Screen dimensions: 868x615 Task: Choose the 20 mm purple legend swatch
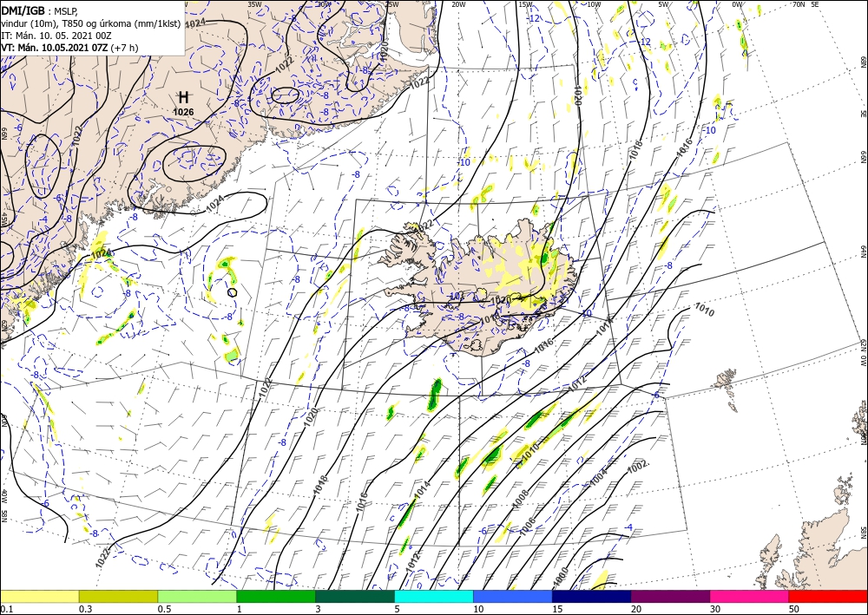pos(670,596)
